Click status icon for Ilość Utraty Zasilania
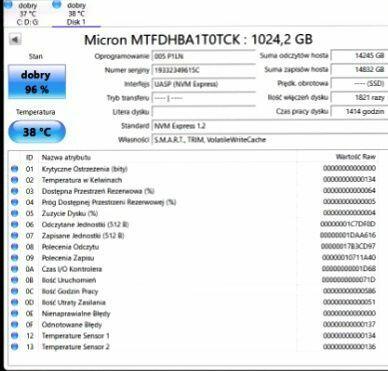The image size is (388, 371). tap(14, 302)
